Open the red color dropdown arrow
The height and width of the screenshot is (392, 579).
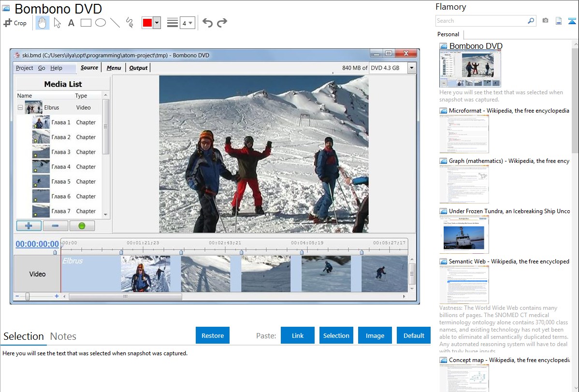(157, 23)
